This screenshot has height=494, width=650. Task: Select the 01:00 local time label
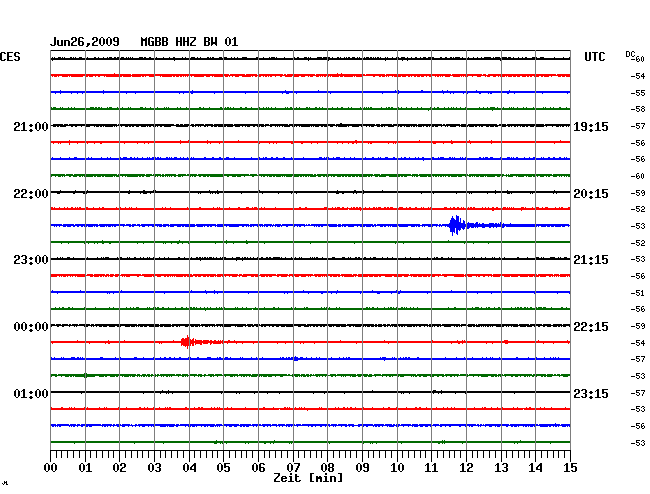click(31, 393)
